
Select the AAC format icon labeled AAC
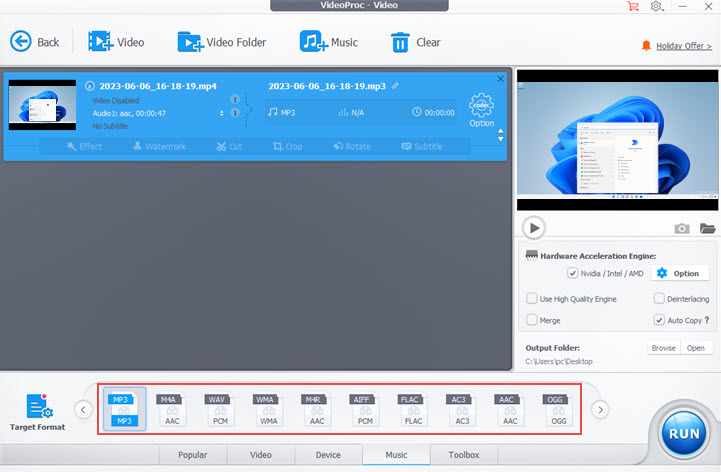510,409
